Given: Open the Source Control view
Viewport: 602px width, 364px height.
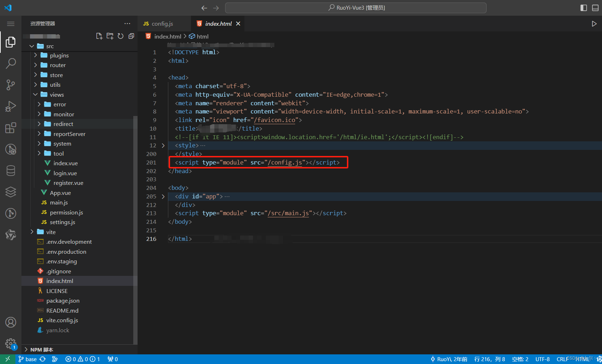Looking at the screenshot, I should tap(11, 85).
